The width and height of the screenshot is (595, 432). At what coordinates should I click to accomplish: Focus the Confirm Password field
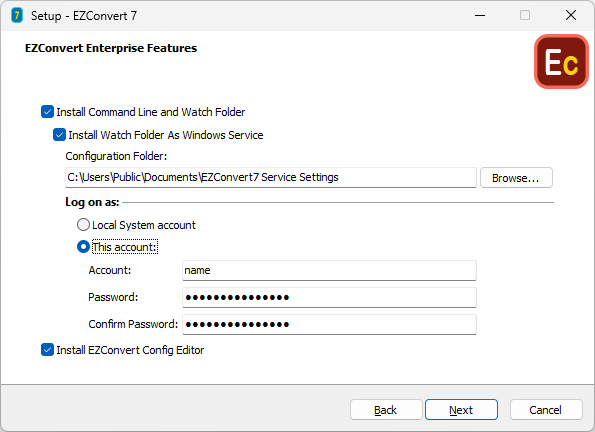(329, 324)
